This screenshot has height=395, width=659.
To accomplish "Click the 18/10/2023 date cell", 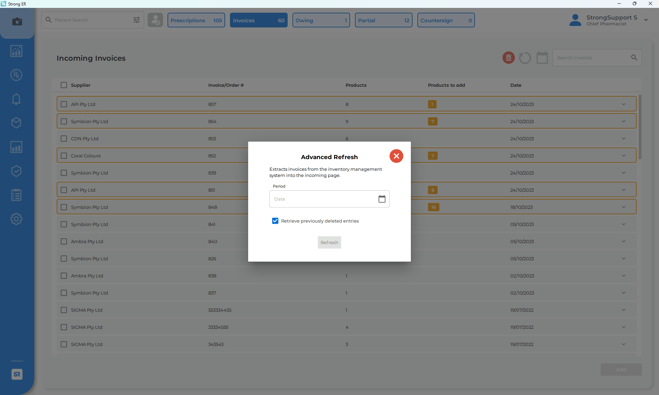I will tap(522, 207).
